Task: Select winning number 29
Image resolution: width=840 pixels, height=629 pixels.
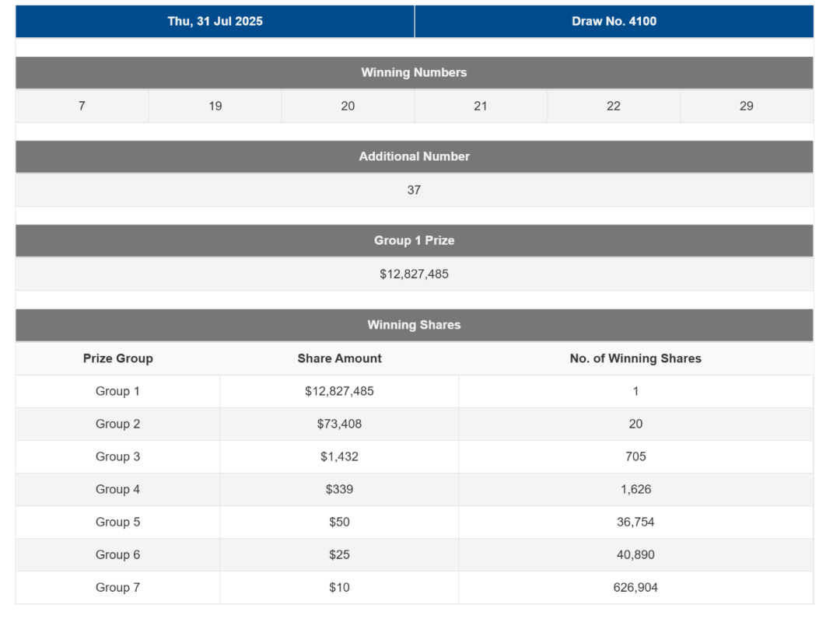Action: [x=746, y=106]
